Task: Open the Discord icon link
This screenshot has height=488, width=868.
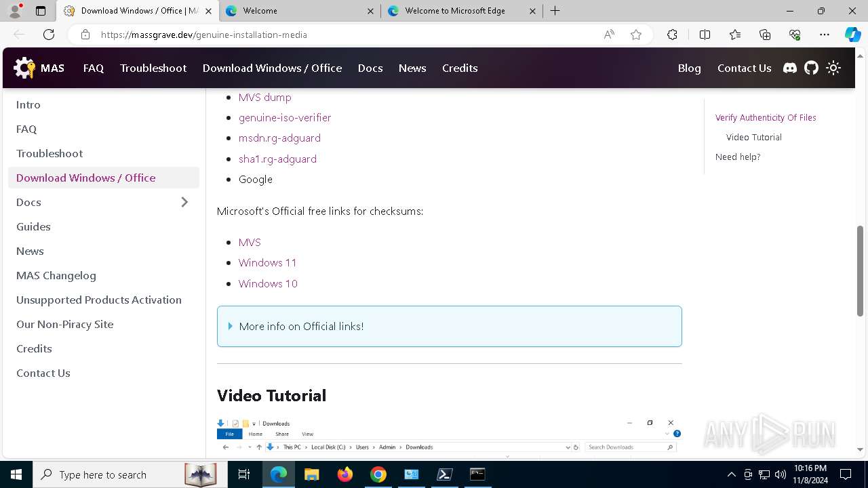Action: tap(790, 68)
